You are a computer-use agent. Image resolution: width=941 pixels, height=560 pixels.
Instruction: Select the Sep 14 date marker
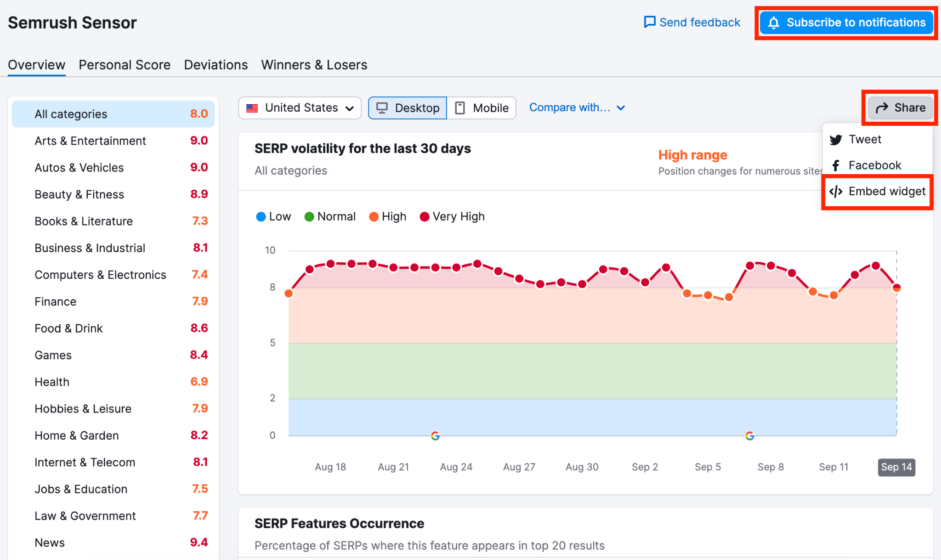click(896, 467)
